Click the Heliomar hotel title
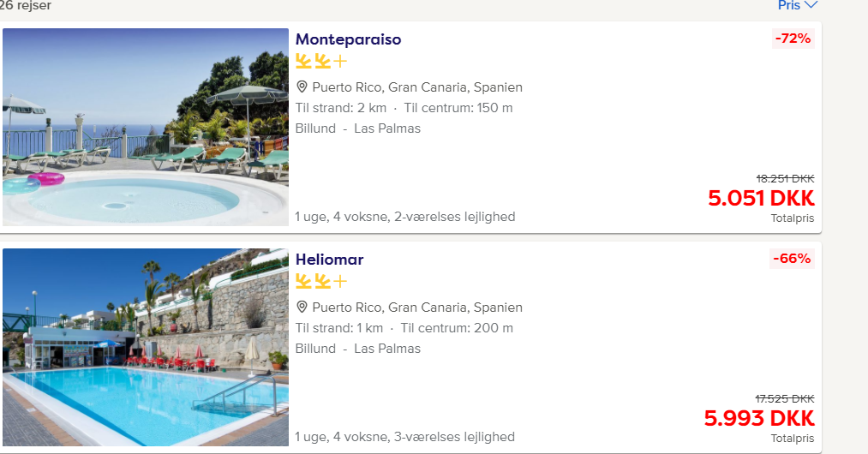The image size is (868, 454). (329, 260)
